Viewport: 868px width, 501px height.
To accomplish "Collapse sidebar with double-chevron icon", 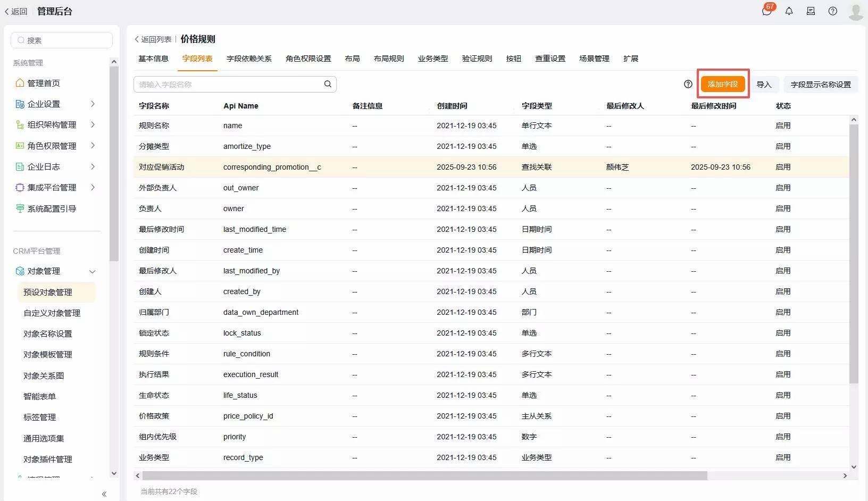I will coord(104,494).
